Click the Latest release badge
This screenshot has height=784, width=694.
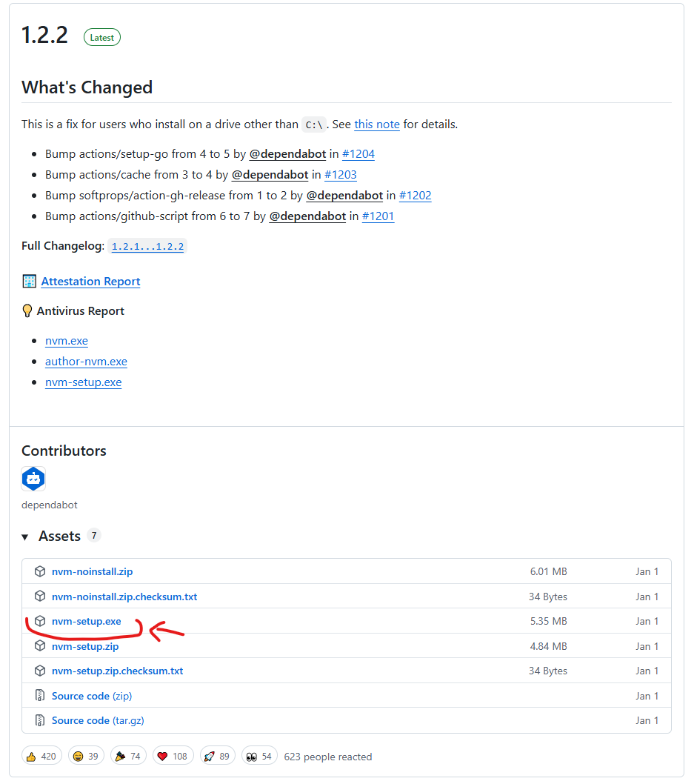click(x=102, y=38)
